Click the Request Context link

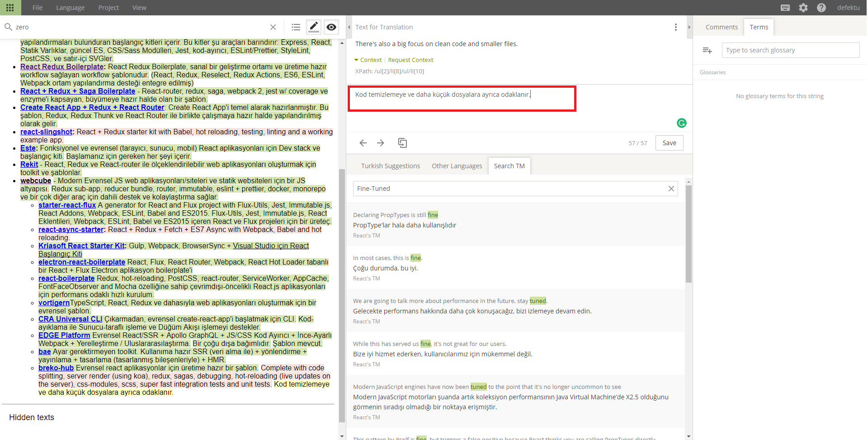click(410, 60)
